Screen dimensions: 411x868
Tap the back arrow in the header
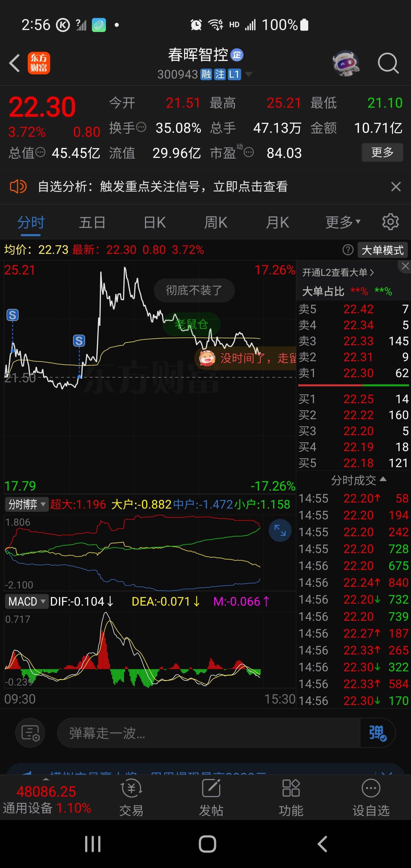click(x=15, y=63)
